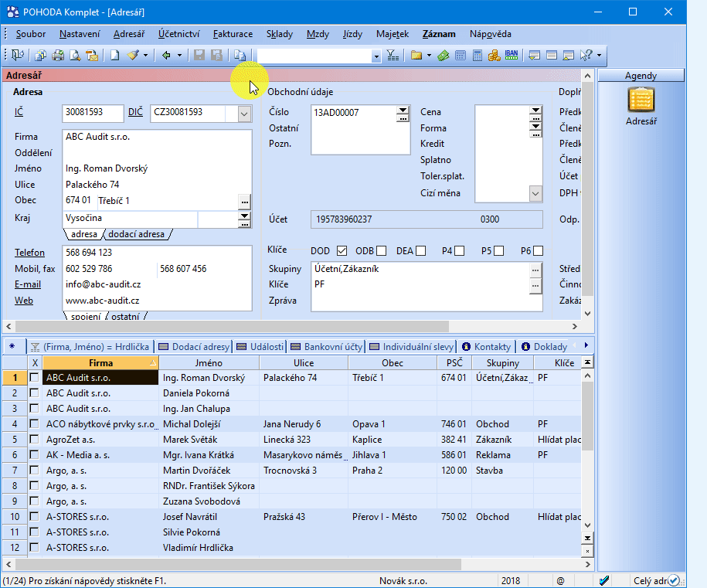This screenshot has width=707, height=588.
Task: Create a new record with blank page icon
Action: (x=115, y=56)
